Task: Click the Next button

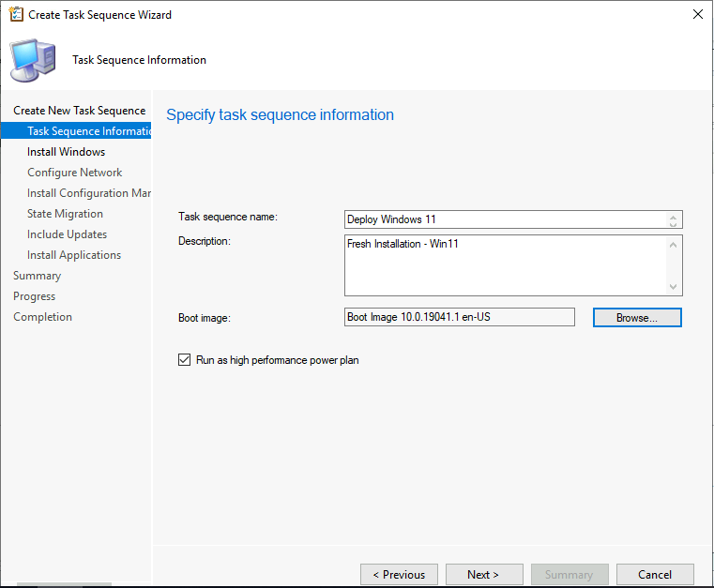Action: pos(484,575)
